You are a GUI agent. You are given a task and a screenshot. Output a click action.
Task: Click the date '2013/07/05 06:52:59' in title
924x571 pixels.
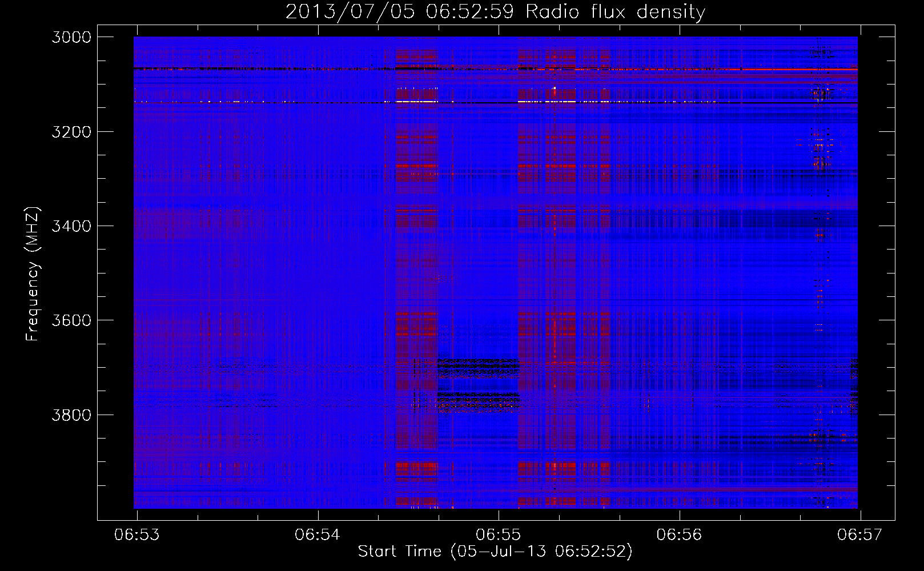tap(400, 11)
